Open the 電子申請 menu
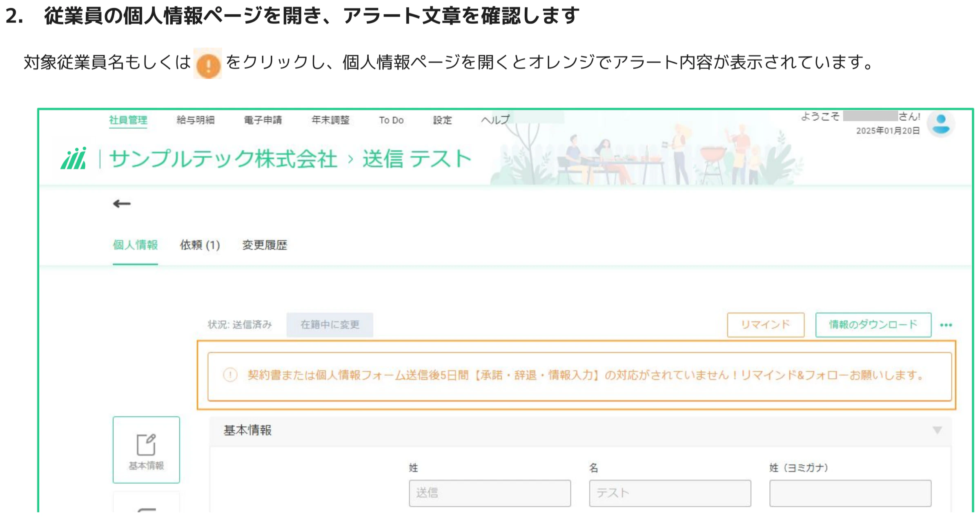The height and width of the screenshot is (518, 980). point(263,120)
